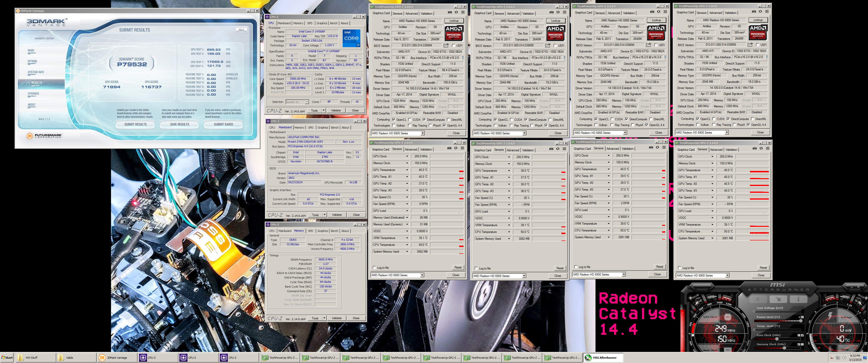Screen dimensions: 868x363
Task: Click GPU chip icon on Afterburner clock gauge
Action: (727, 317)
